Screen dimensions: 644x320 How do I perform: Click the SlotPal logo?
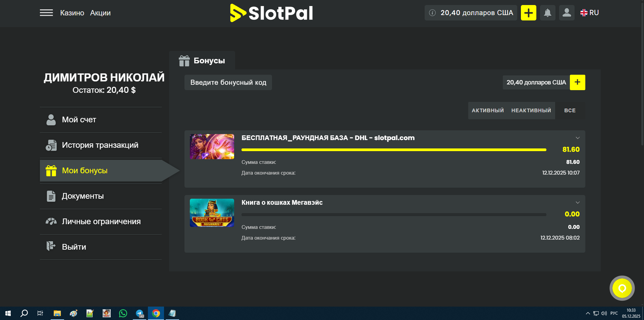(x=271, y=13)
